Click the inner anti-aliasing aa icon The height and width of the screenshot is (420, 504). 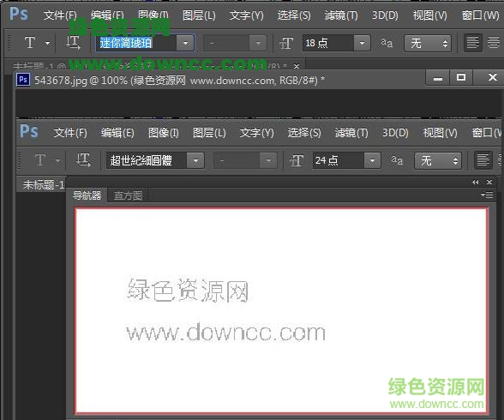point(397,159)
